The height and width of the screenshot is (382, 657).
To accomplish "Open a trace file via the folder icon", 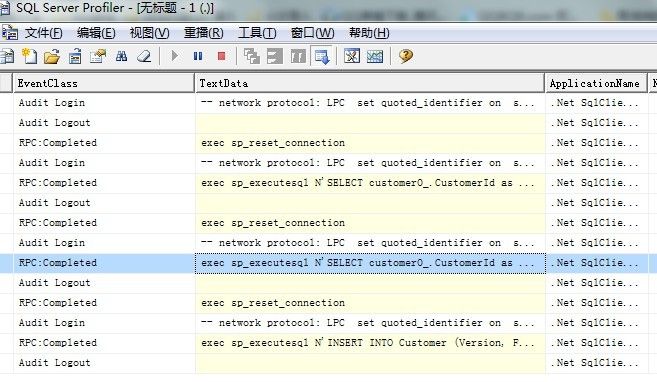I will 52,56.
